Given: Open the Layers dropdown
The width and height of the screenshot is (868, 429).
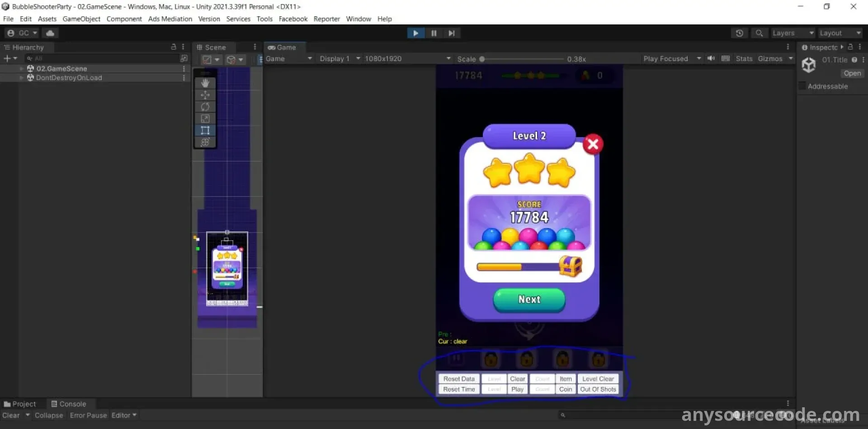Looking at the screenshot, I should pyautogui.click(x=792, y=33).
